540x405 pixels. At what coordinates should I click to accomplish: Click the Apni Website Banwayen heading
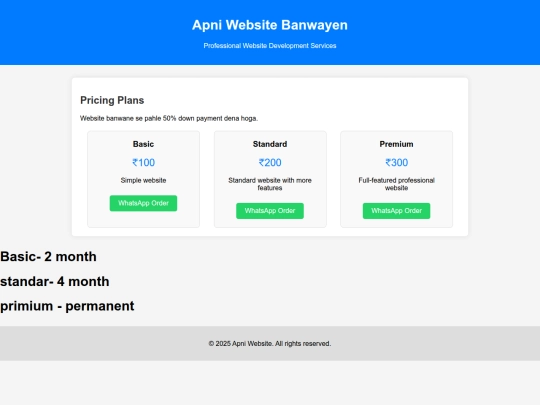(x=270, y=25)
